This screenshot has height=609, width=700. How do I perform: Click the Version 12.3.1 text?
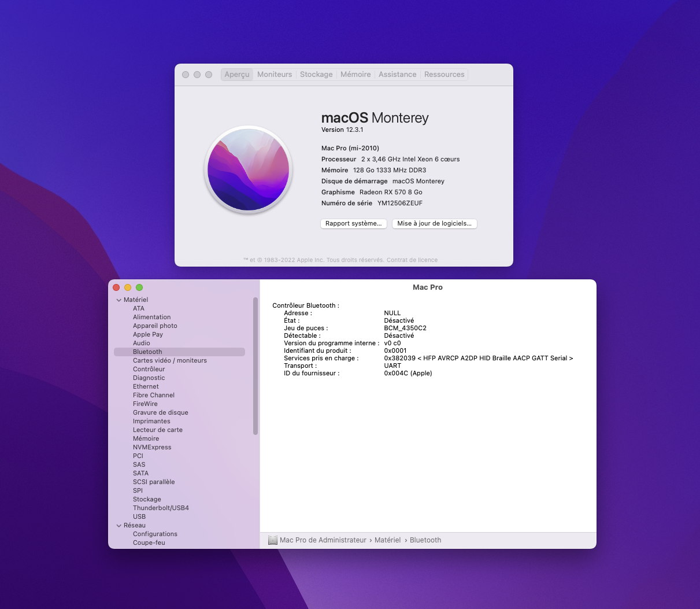tap(342, 130)
